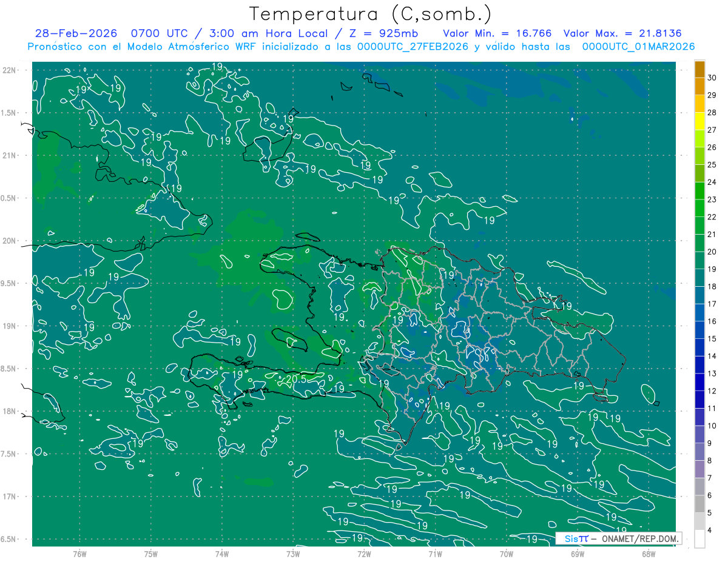Pick the dark orange top swatch of color scale
The width and height of the screenshot is (728, 562).
point(699,69)
